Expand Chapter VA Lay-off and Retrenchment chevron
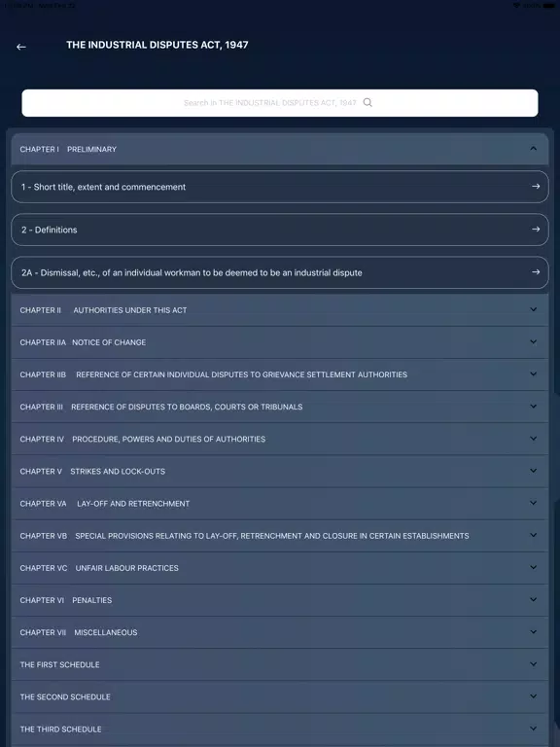 tap(534, 503)
